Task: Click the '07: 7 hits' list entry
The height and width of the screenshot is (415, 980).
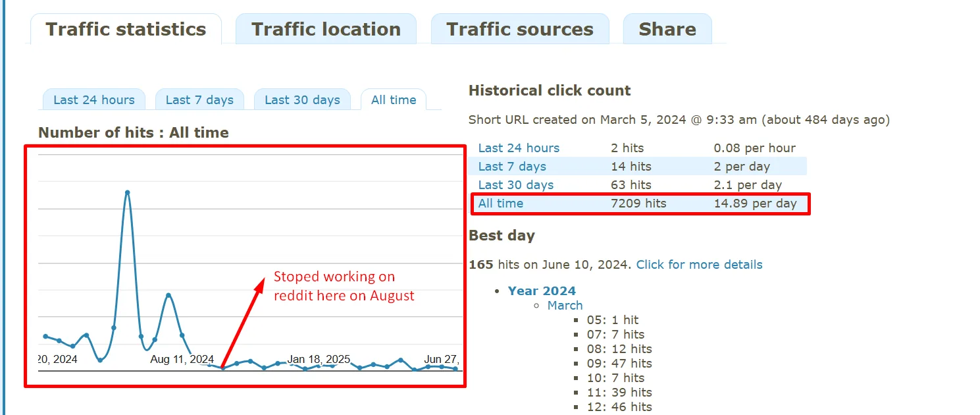Action: [615, 335]
